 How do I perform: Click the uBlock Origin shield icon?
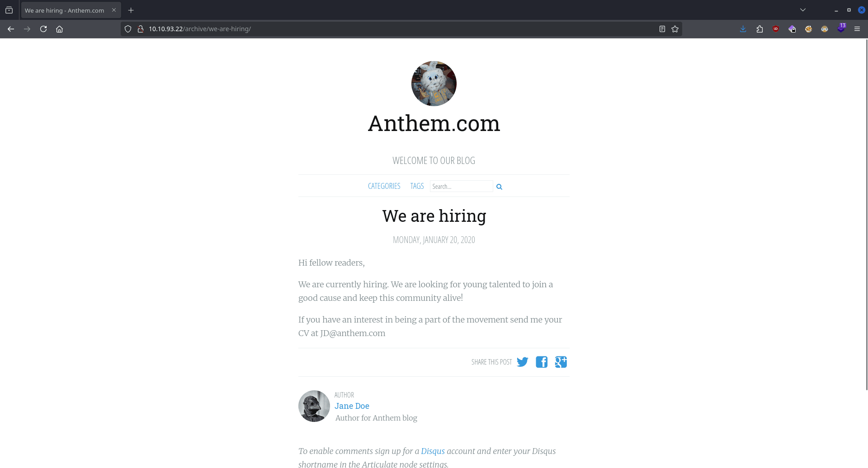(776, 29)
